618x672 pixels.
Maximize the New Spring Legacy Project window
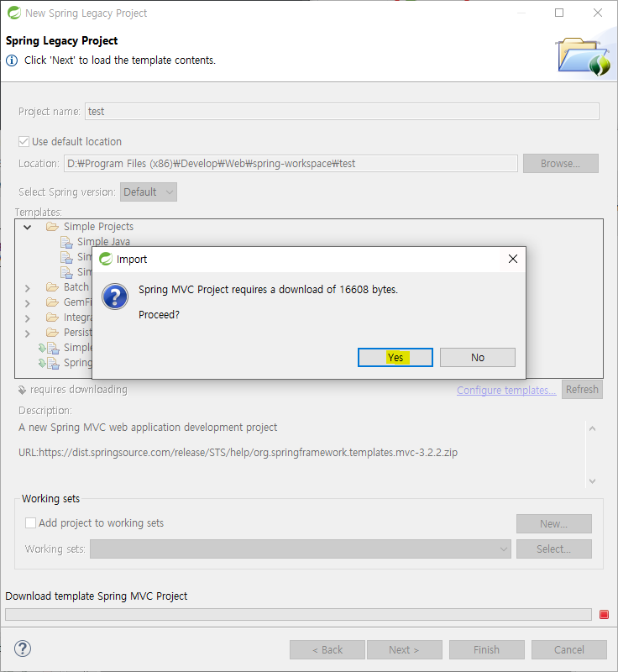(x=559, y=13)
